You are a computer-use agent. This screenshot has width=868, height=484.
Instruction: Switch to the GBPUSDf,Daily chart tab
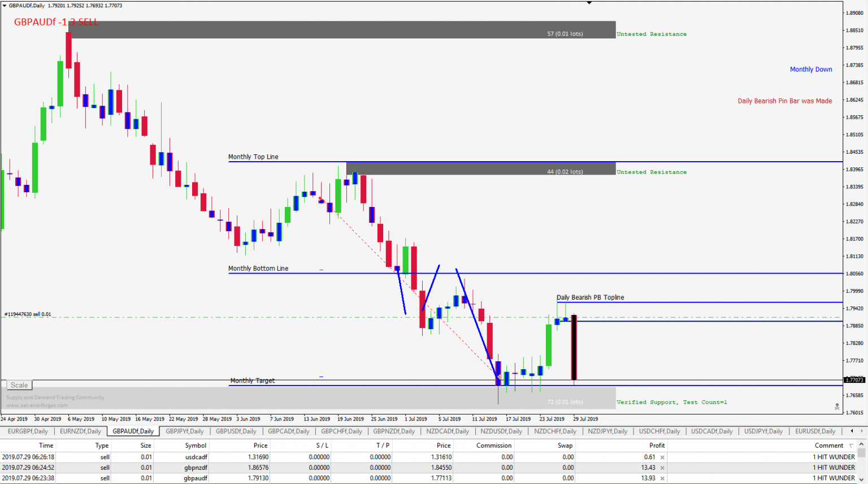pyautogui.click(x=236, y=431)
